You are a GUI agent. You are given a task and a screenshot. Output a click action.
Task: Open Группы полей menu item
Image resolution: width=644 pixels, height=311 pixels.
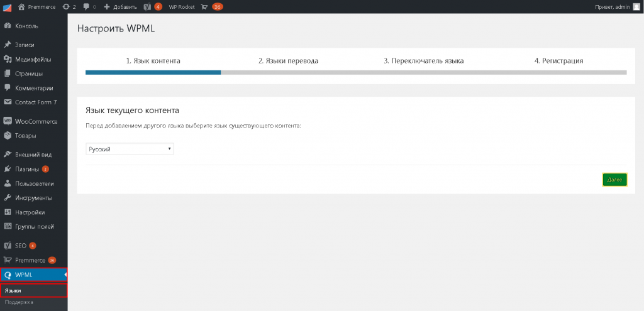point(34,226)
